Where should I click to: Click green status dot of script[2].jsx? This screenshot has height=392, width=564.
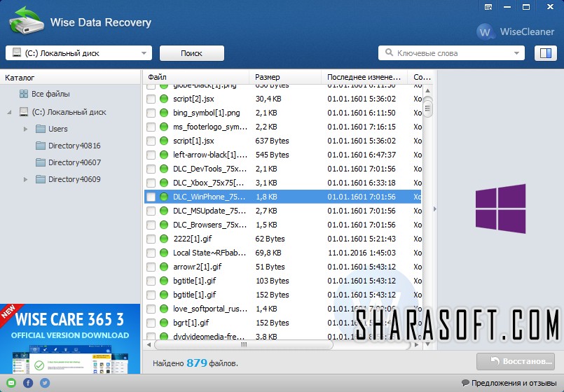[x=164, y=99]
